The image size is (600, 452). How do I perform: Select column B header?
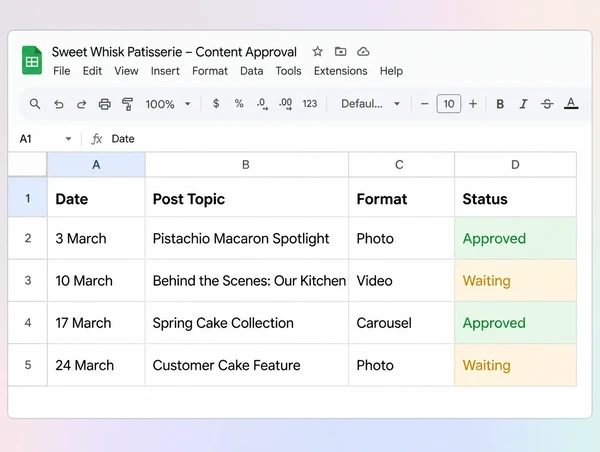point(246,165)
